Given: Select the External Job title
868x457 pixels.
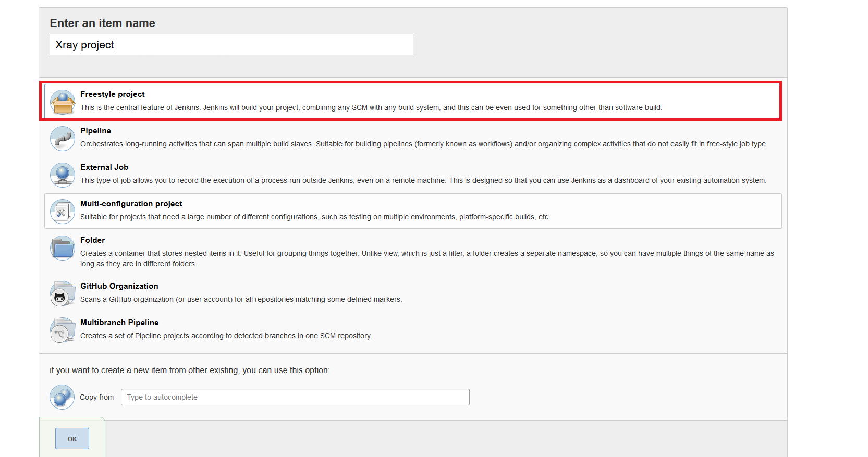Looking at the screenshot, I should (x=104, y=167).
